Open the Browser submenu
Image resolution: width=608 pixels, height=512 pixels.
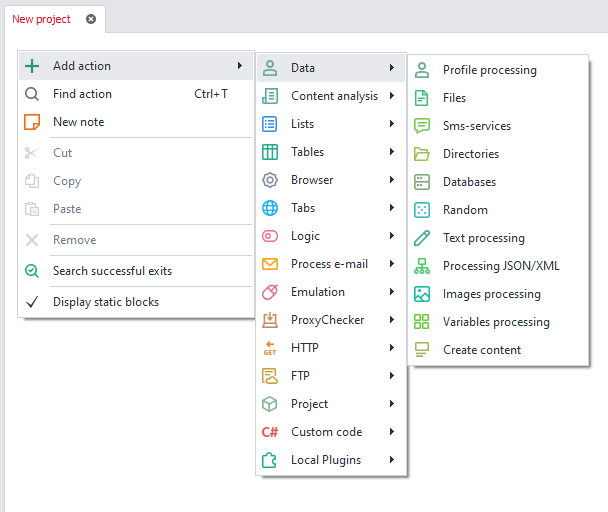(312, 180)
